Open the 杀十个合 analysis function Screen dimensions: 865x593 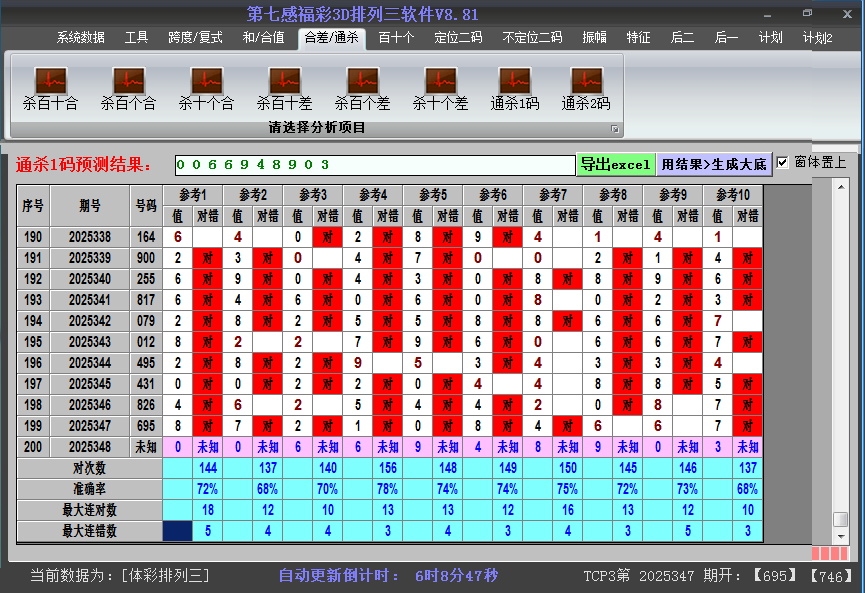tap(205, 85)
